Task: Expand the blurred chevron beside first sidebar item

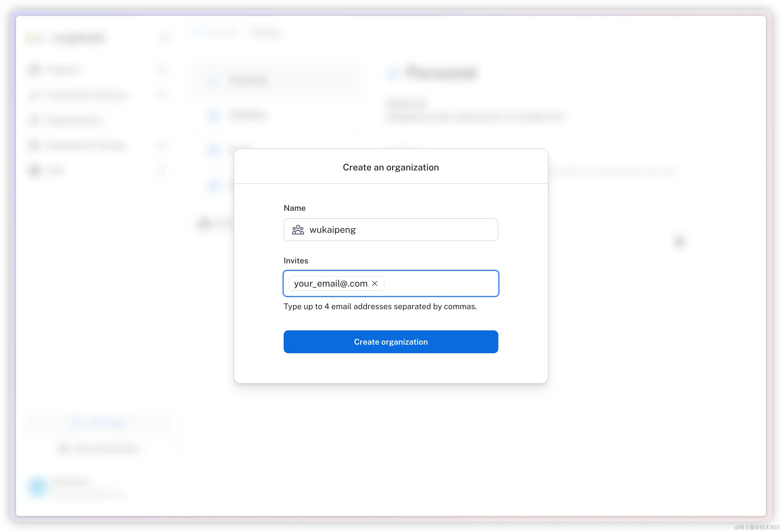Action: point(163,70)
